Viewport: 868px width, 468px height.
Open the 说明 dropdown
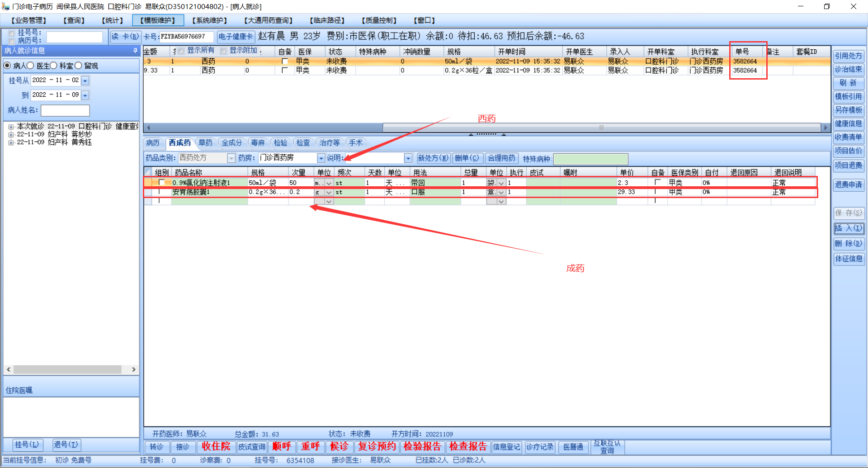[x=408, y=158]
